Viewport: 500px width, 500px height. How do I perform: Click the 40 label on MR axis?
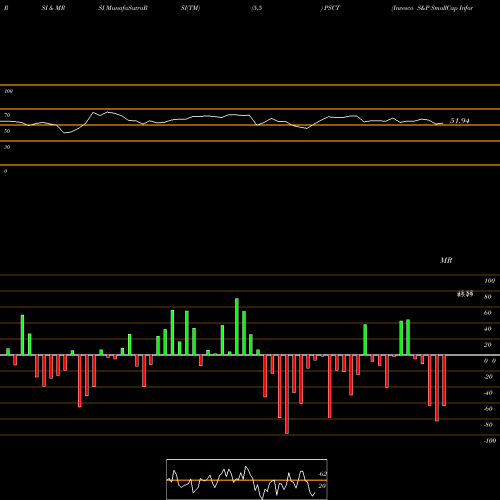pyautogui.click(x=488, y=329)
